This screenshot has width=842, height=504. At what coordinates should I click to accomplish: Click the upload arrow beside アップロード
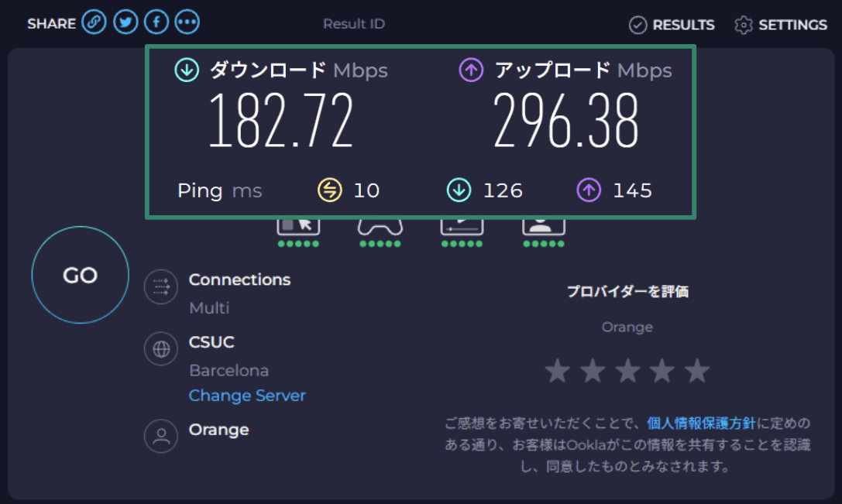click(x=471, y=70)
